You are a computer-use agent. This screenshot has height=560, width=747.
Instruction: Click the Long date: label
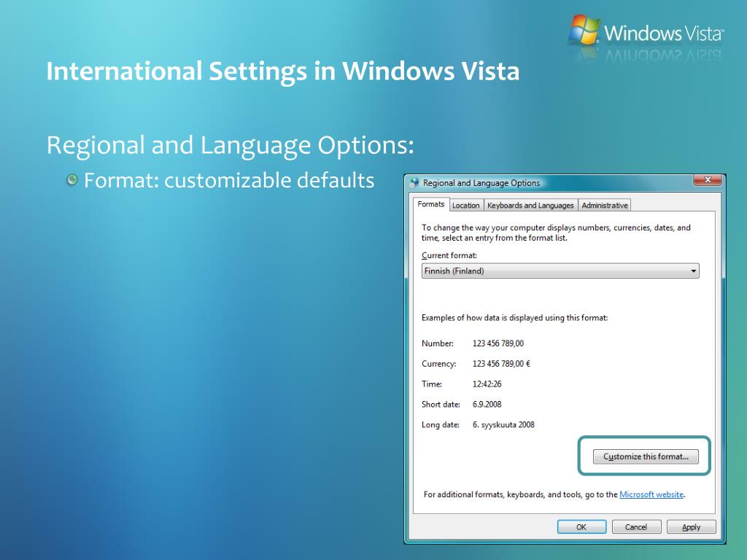pos(441,425)
